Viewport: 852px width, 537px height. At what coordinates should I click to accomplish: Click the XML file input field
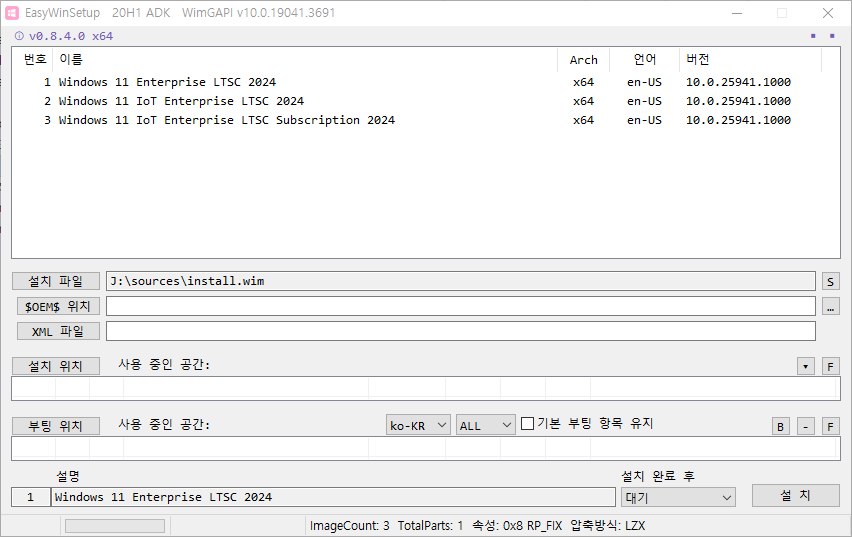pos(461,331)
